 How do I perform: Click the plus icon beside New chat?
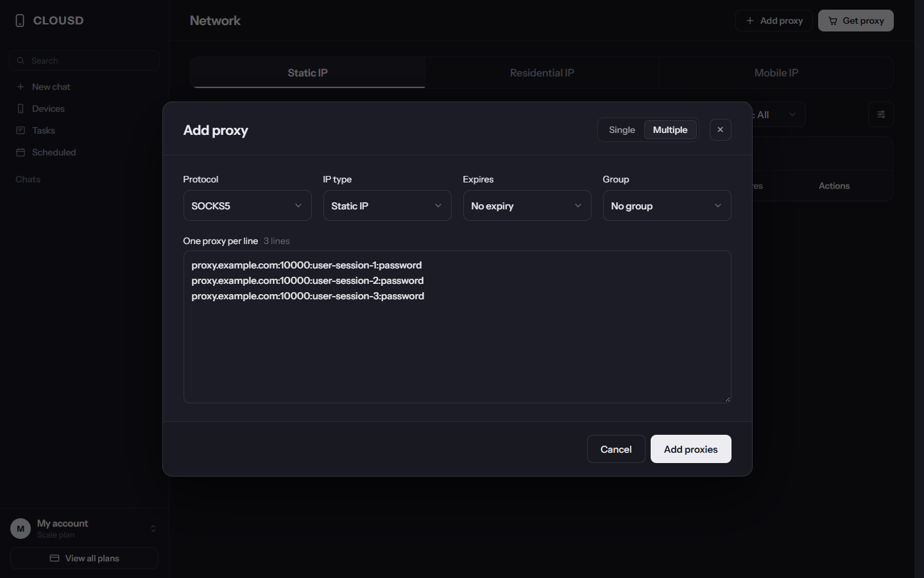tap(21, 87)
